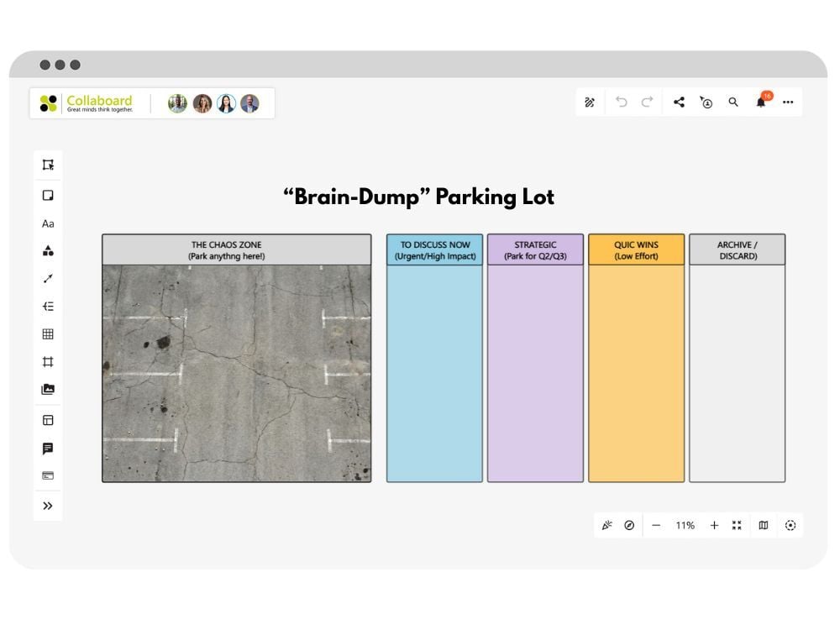Click the Share icon in the toolbar
Image resolution: width=840 pixels, height=630 pixels.
click(680, 102)
